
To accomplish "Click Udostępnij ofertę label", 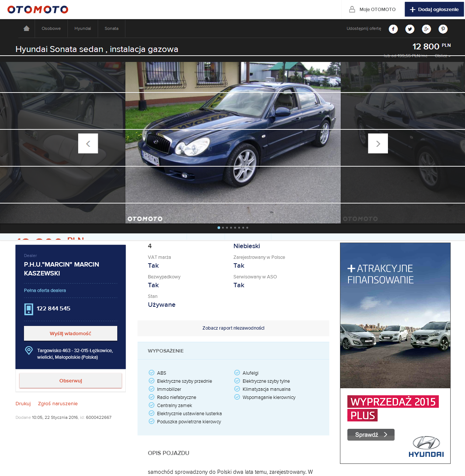I will point(364,28).
